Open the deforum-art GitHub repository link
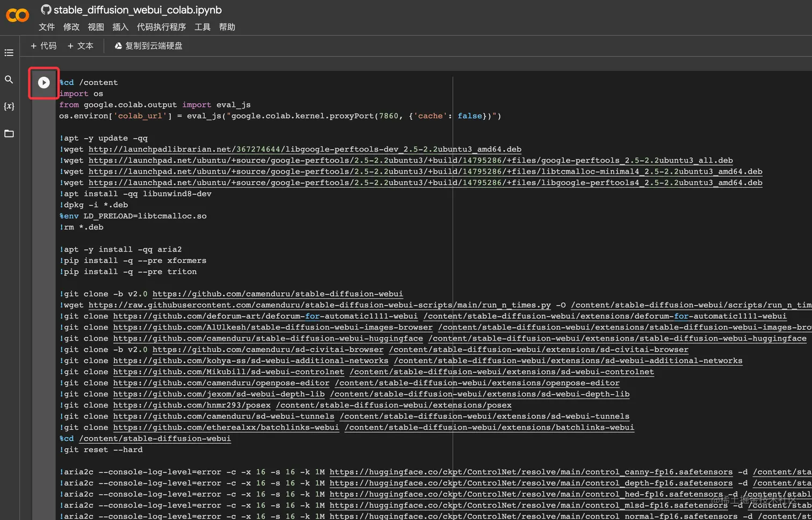 pyautogui.click(x=265, y=316)
